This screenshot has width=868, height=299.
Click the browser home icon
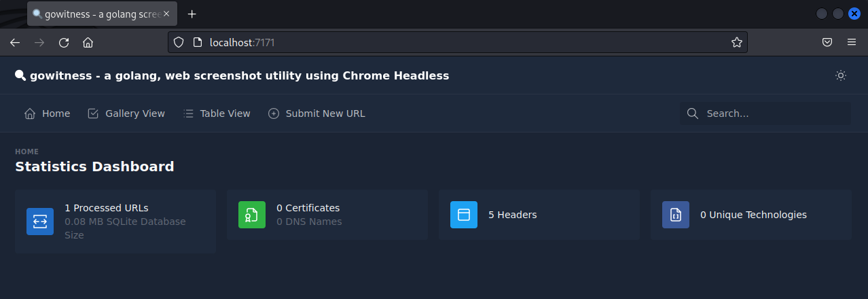[88, 42]
